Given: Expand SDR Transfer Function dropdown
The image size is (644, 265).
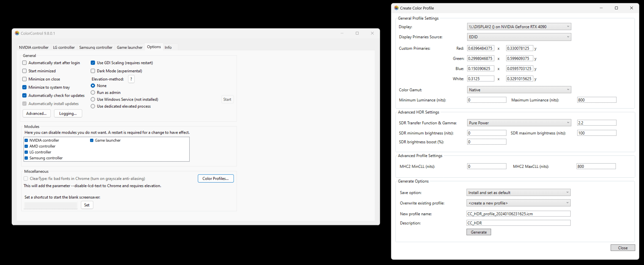Looking at the screenshot, I should coord(519,123).
